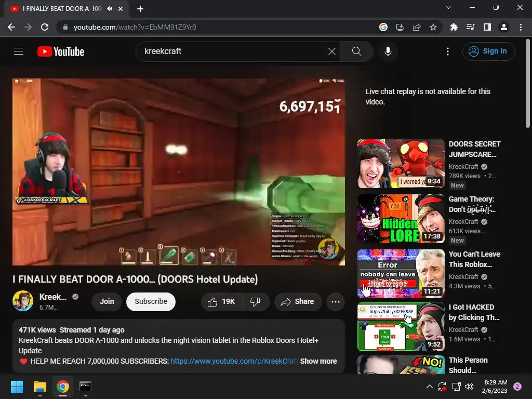Open DOORS SECRET JUMPSCARE video thumbnail
The width and height of the screenshot is (532, 399).
point(401,164)
